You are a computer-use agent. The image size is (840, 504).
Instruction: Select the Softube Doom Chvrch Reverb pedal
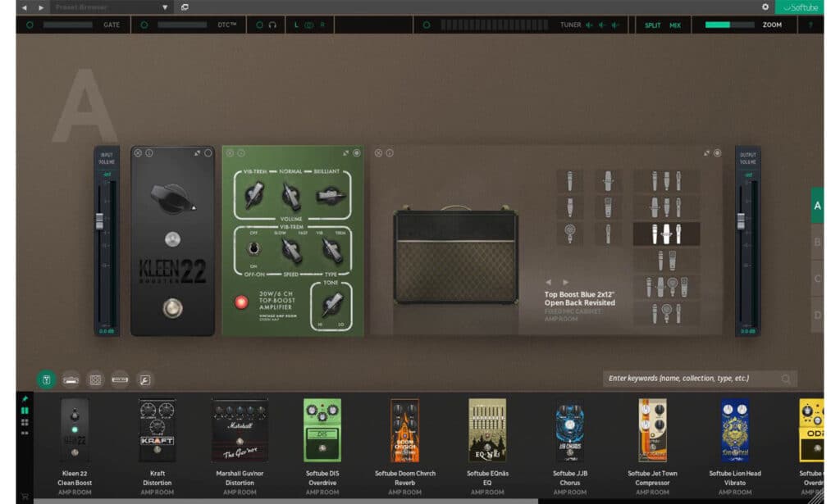405,431
